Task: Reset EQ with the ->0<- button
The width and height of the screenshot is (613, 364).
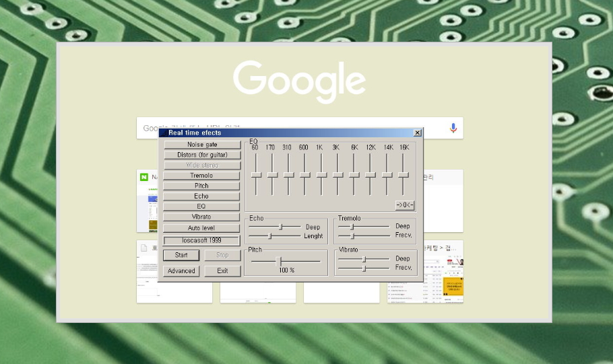Action: [x=405, y=205]
